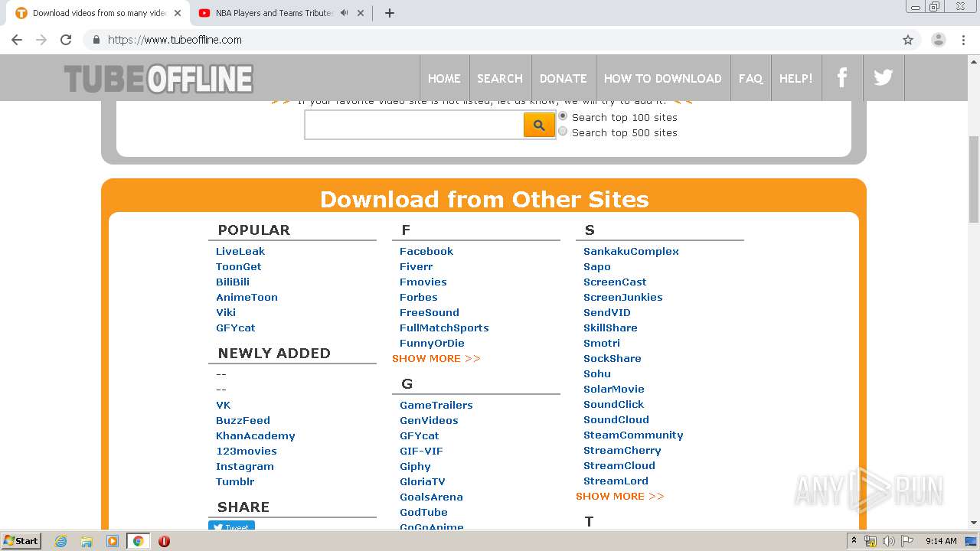The width and height of the screenshot is (980, 551).
Task: Close the NBA Players tab
Action: (x=361, y=13)
